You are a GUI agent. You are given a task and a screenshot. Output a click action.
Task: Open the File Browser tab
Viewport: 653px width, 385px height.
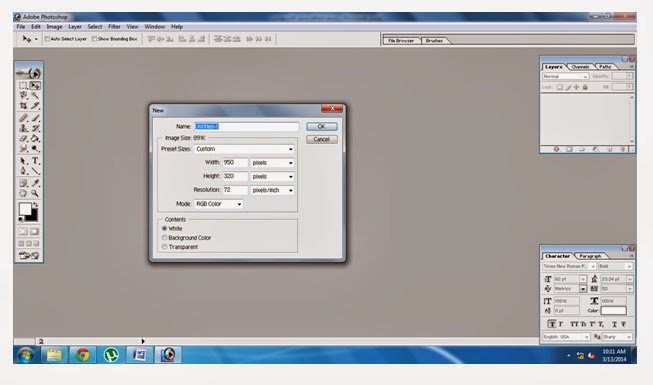click(401, 40)
